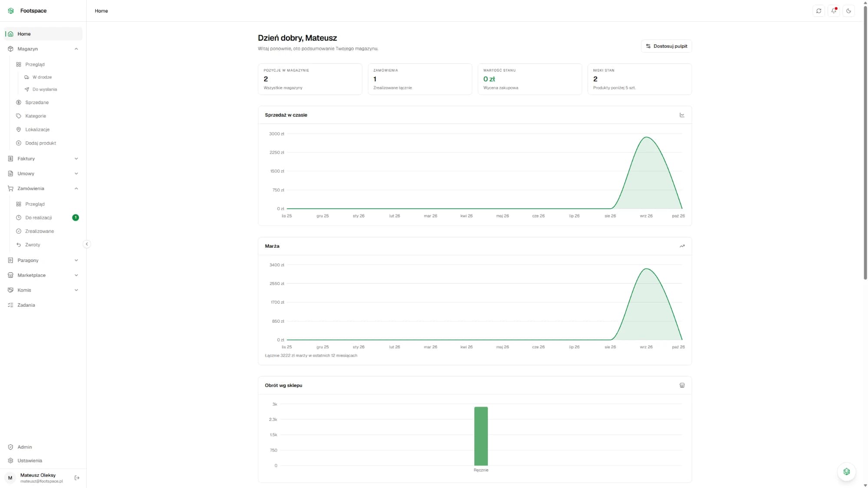Expand the Paragony section chevron

pos(76,260)
